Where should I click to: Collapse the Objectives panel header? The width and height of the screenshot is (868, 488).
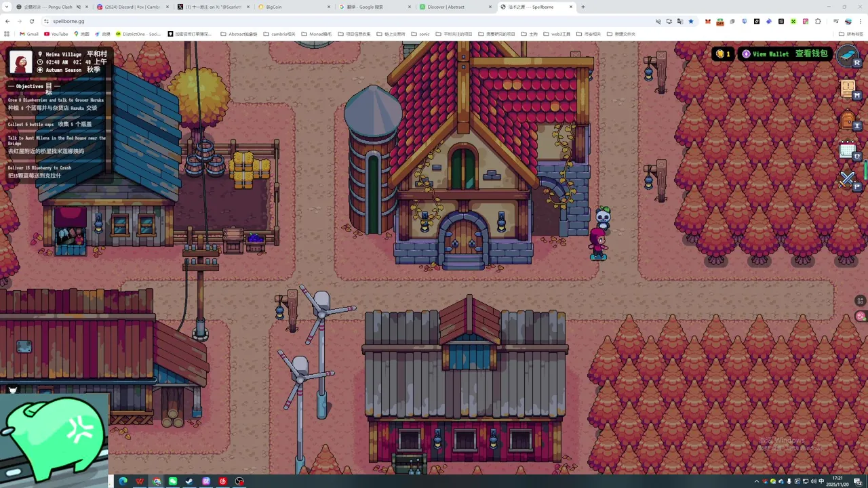(x=34, y=87)
